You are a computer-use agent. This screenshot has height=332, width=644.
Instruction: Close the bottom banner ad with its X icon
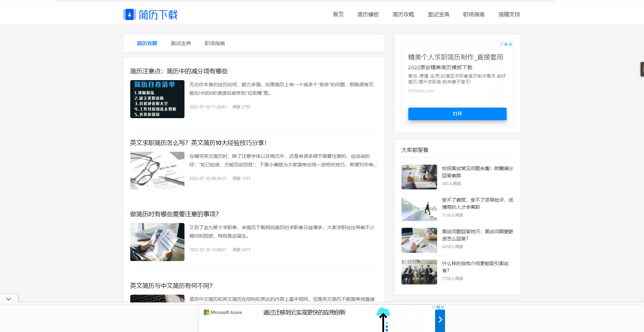tap(443, 307)
